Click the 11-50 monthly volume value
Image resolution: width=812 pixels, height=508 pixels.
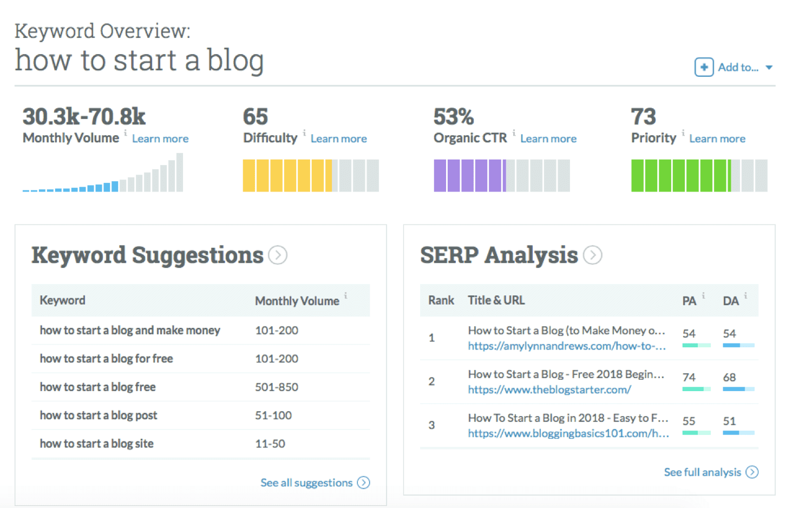click(x=270, y=444)
